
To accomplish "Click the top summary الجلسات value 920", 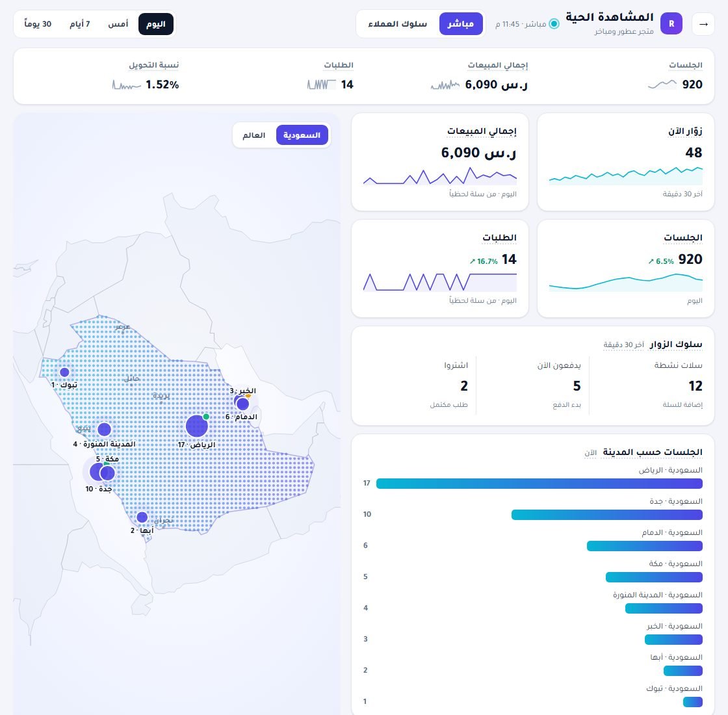I will tap(692, 84).
